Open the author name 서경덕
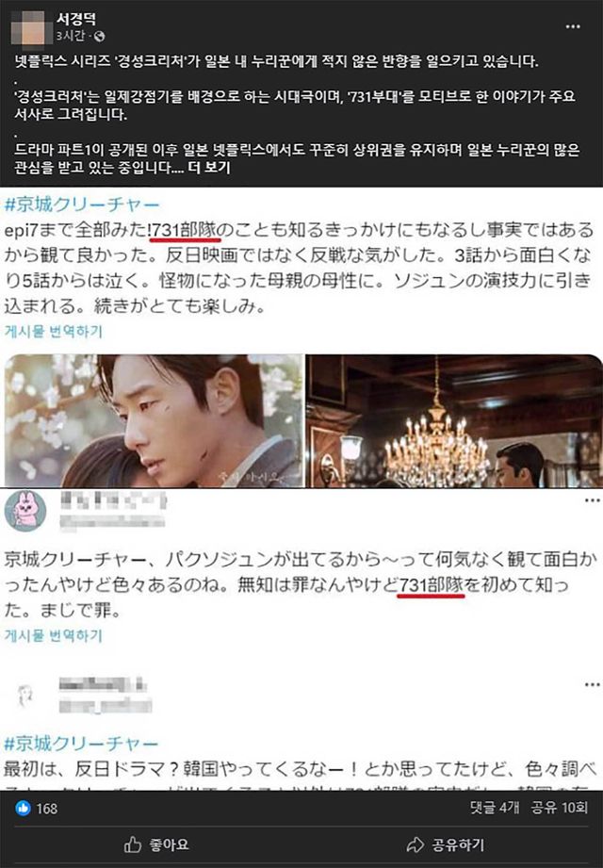This screenshot has width=603, height=868. pyautogui.click(x=75, y=18)
